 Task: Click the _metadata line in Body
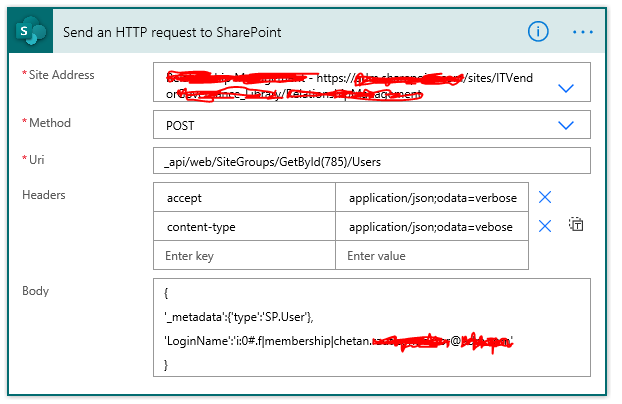tap(238, 317)
